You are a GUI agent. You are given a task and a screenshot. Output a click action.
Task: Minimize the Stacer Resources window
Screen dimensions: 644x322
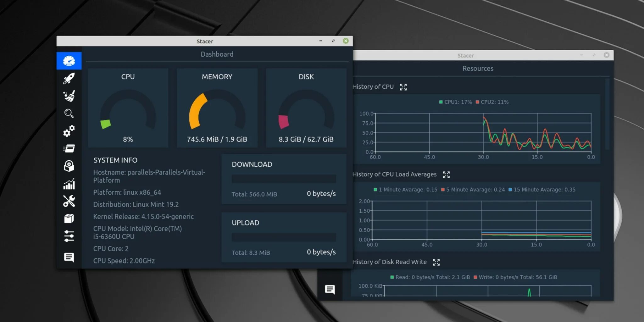click(x=581, y=55)
